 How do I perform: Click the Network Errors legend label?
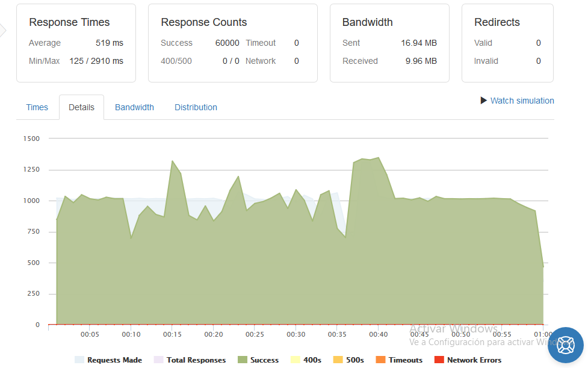pos(474,360)
